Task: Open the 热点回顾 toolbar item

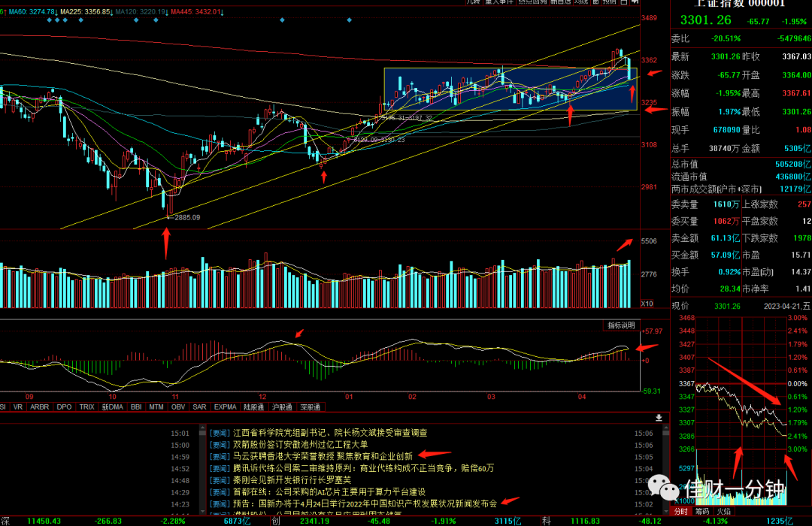Action: pos(532,2)
